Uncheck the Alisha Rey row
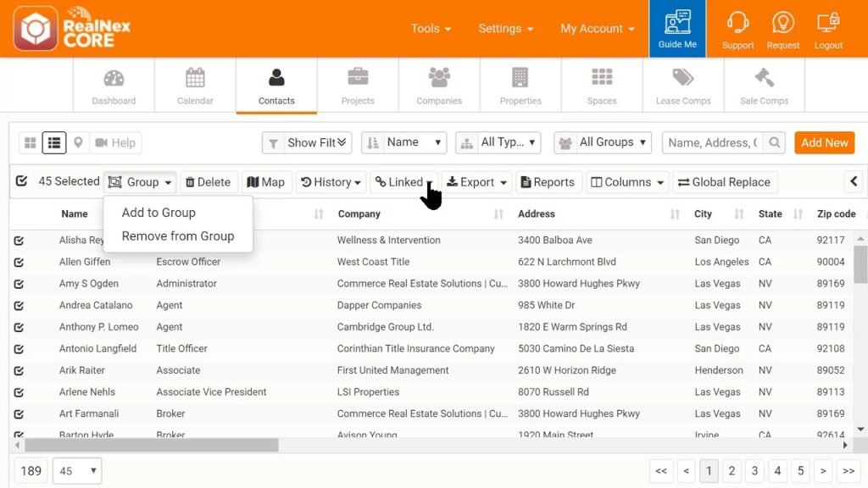Screen dimensions: 868x488 click(19, 241)
